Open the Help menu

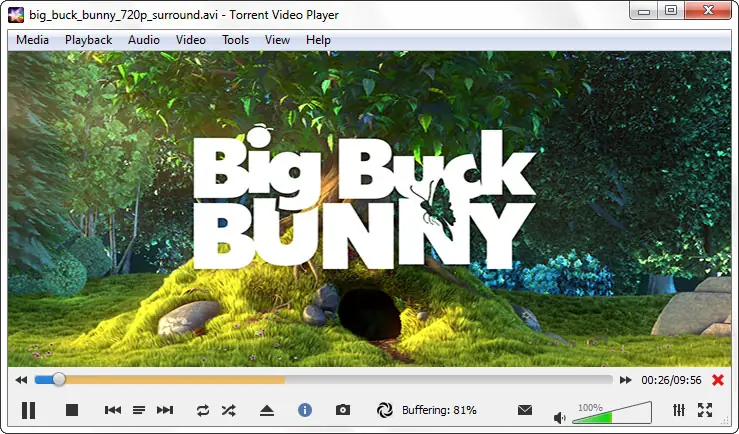(x=318, y=40)
